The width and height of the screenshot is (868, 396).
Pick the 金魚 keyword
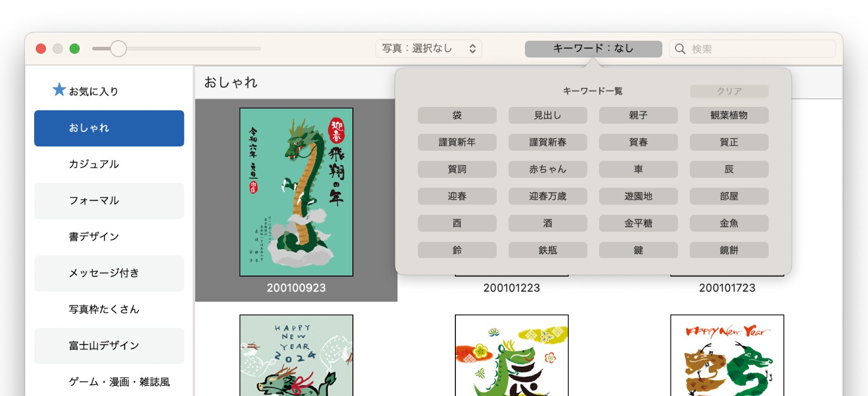(x=729, y=223)
